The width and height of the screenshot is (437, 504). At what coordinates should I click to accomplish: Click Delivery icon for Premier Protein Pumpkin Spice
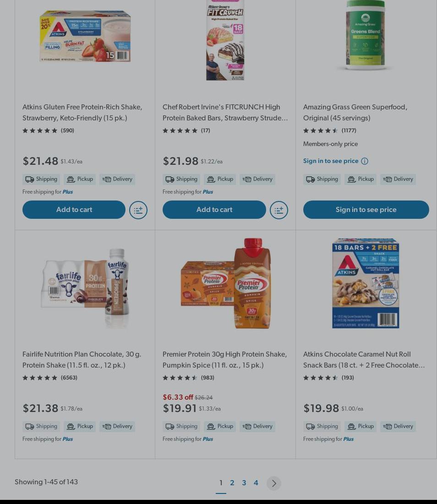pyautogui.click(x=247, y=427)
